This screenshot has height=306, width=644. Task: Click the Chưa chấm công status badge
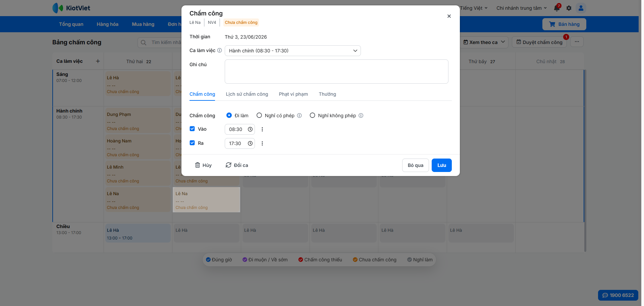pos(241,23)
